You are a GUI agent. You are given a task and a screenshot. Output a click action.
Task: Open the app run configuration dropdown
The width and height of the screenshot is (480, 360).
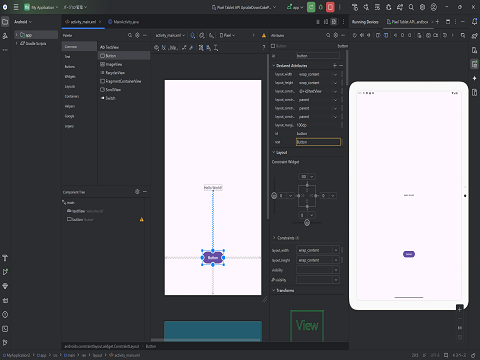[295, 7]
